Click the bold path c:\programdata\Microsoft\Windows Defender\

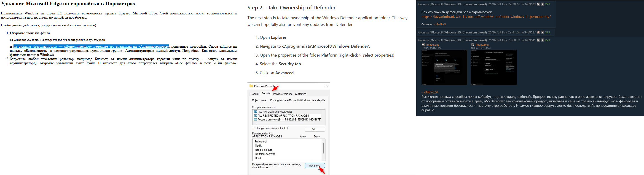pos(326,46)
